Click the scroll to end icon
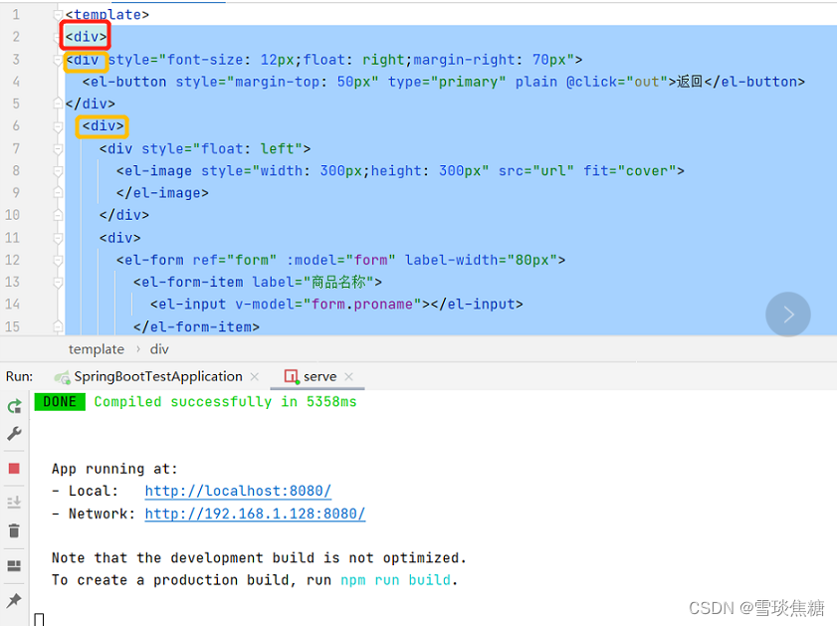The image size is (840, 626). pos(15,502)
